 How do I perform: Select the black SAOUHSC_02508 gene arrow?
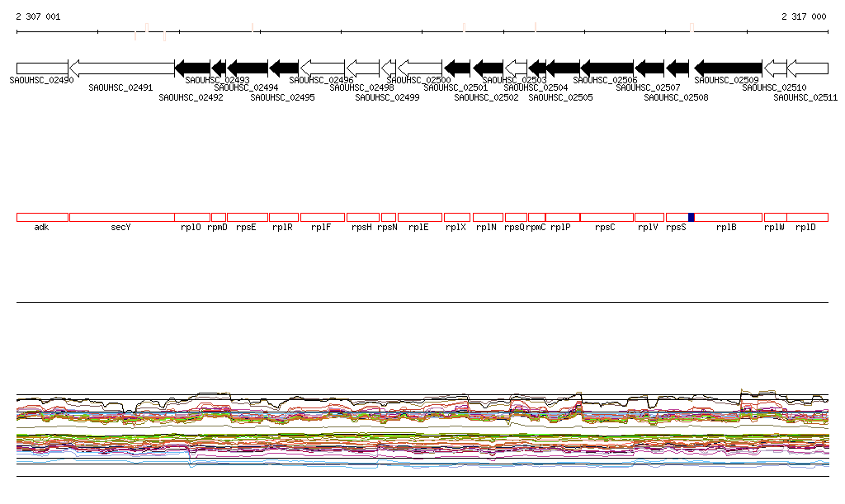coord(678,68)
